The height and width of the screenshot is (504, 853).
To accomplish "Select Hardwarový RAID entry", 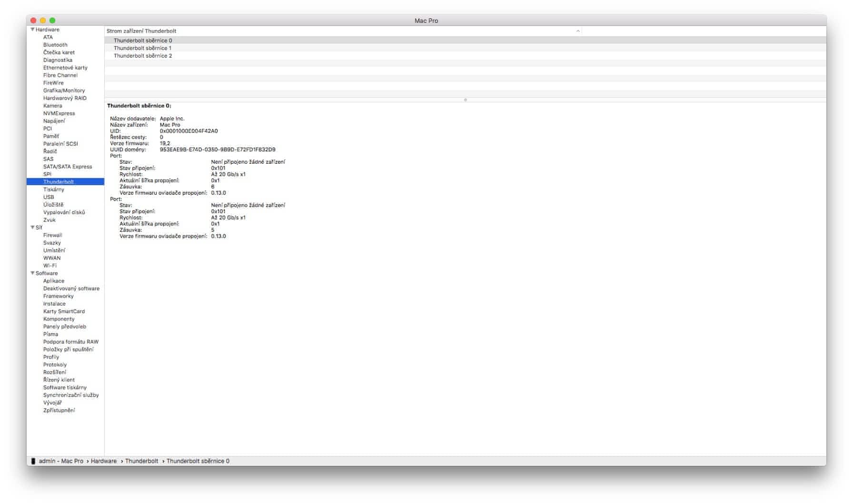I will [65, 98].
